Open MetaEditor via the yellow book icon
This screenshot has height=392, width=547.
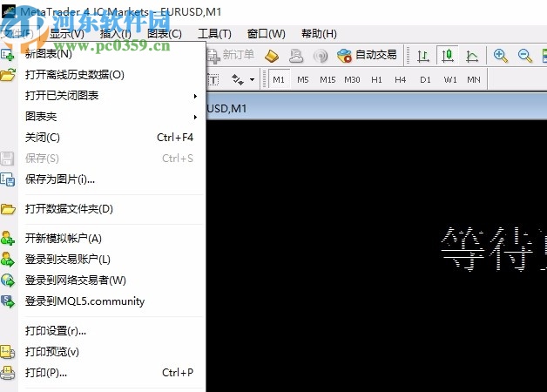(272, 56)
